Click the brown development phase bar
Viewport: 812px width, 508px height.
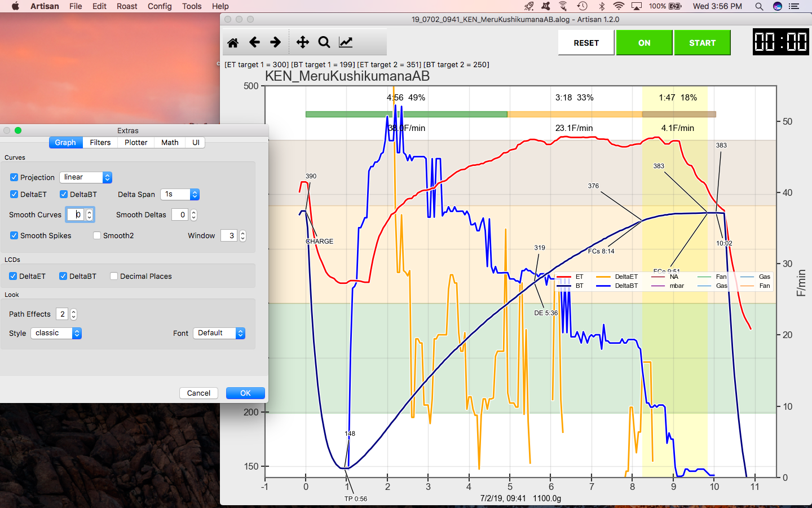(x=679, y=114)
